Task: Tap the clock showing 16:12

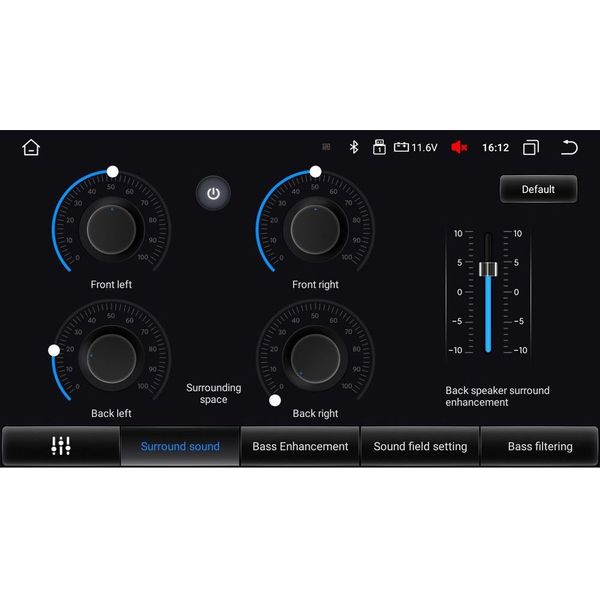Action: coord(495,148)
